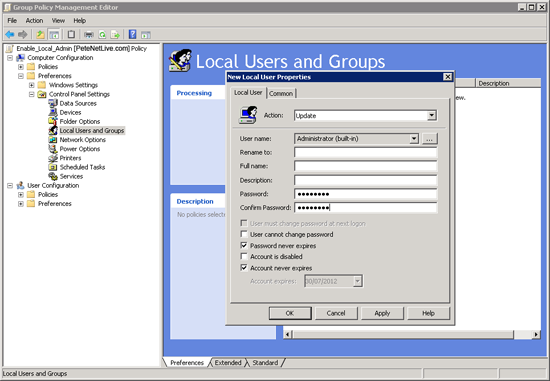Select Printers in the tree
550x381 pixels.
coord(70,158)
